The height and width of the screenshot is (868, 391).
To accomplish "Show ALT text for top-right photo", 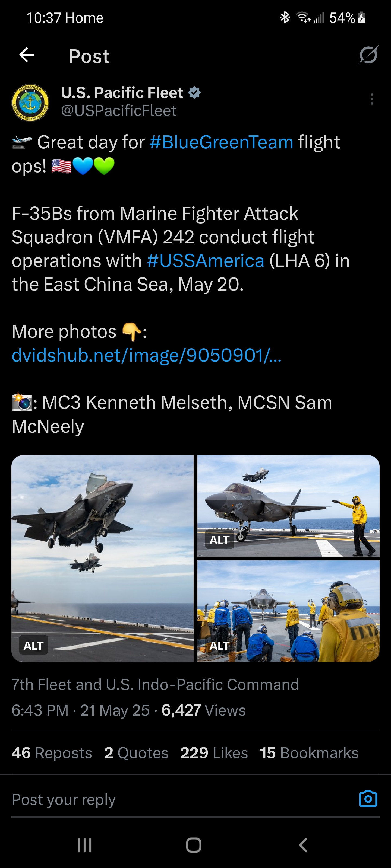I will [220, 540].
